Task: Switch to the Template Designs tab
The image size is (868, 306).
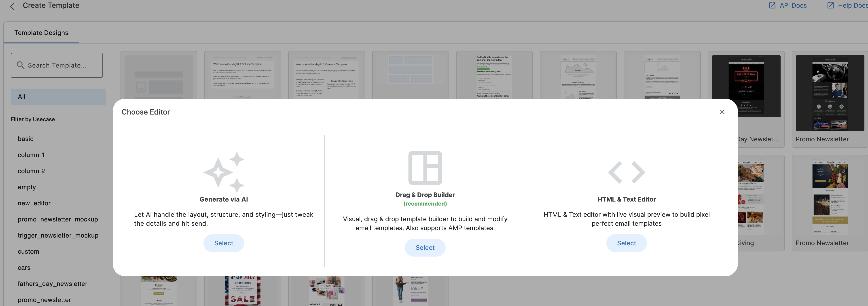Action: click(x=41, y=33)
